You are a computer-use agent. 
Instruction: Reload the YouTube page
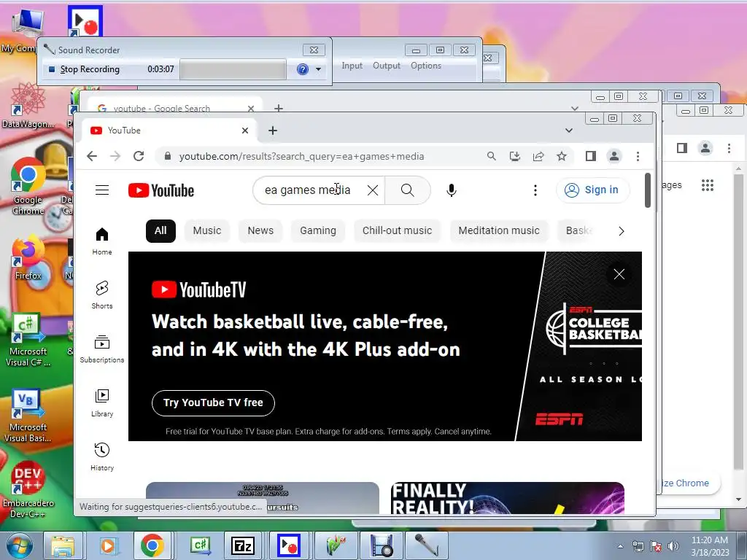tap(139, 156)
